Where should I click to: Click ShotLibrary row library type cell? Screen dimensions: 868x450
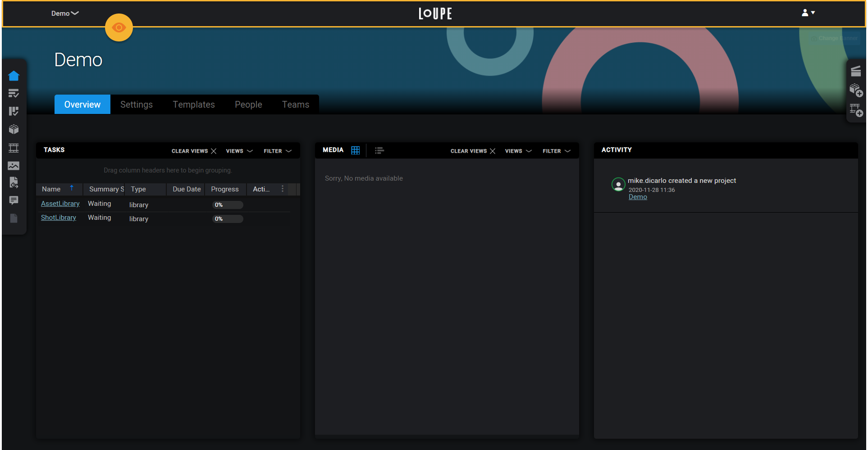point(139,219)
